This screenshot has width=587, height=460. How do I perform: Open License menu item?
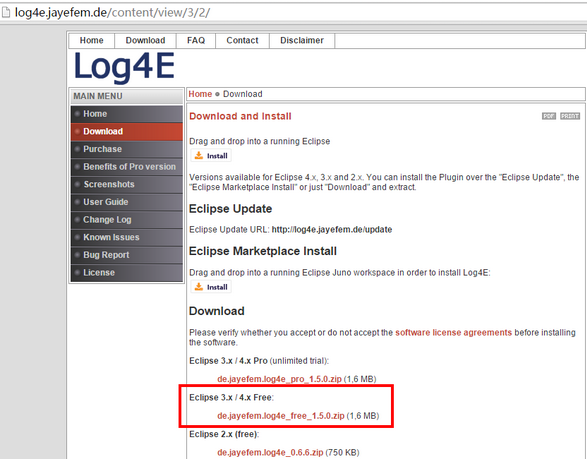[x=127, y=272]
